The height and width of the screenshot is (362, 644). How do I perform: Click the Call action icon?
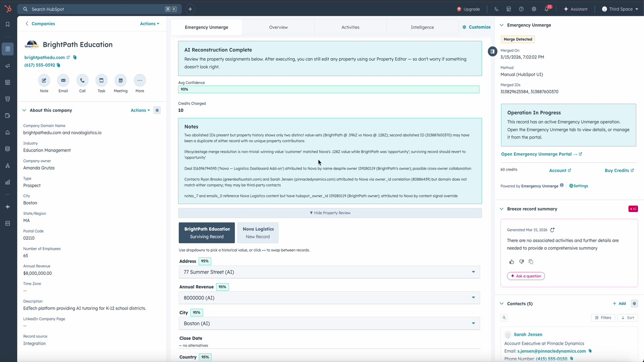[82, 80]
